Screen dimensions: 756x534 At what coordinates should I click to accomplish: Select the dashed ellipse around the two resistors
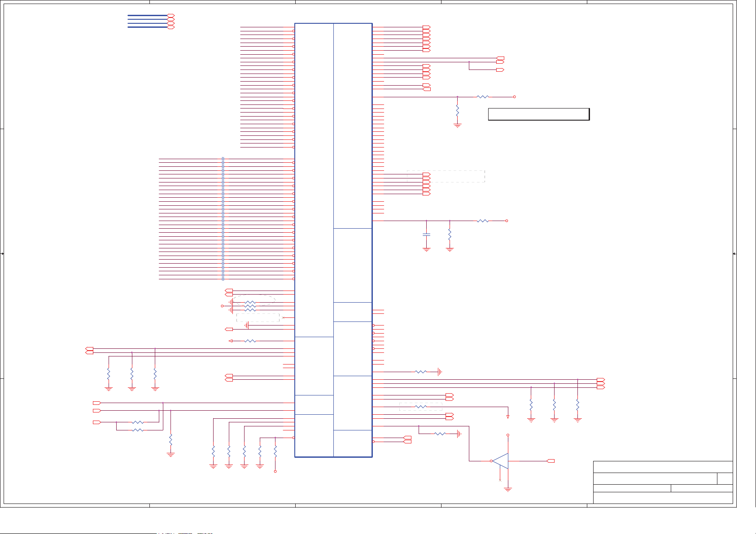click(253, 301)
